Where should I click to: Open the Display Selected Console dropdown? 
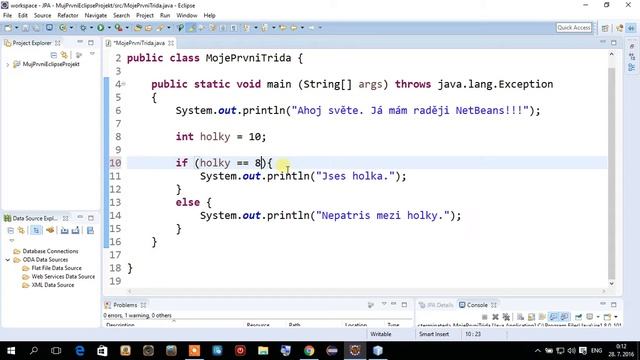tap(598, 317)
